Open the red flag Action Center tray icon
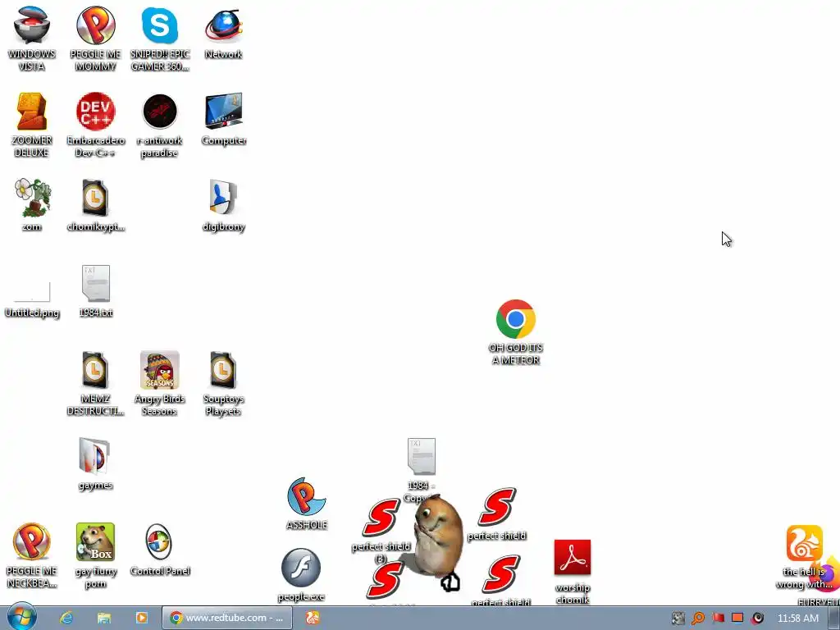 click(718, 619)
